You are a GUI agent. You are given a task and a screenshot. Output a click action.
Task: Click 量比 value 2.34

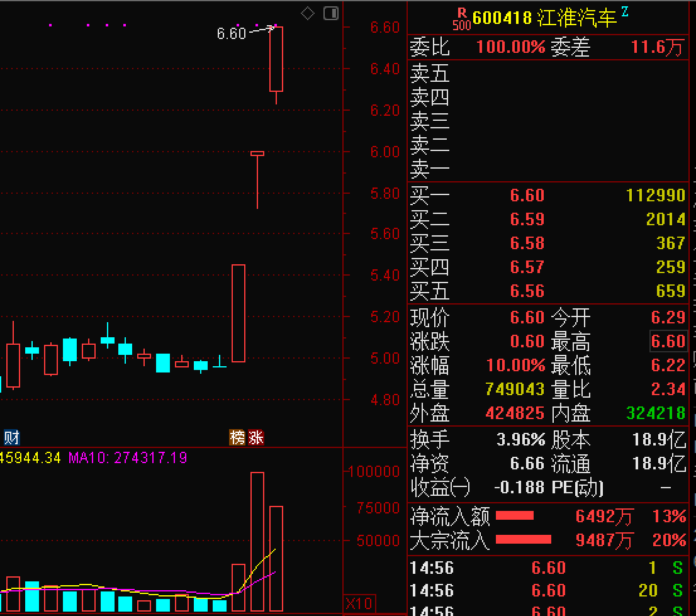click(x=668, y=389)
